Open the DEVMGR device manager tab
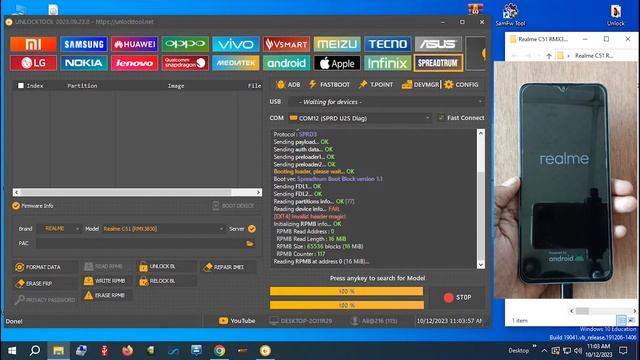Image resolution: width=640 pixels, height=360 pixels. 420,84
